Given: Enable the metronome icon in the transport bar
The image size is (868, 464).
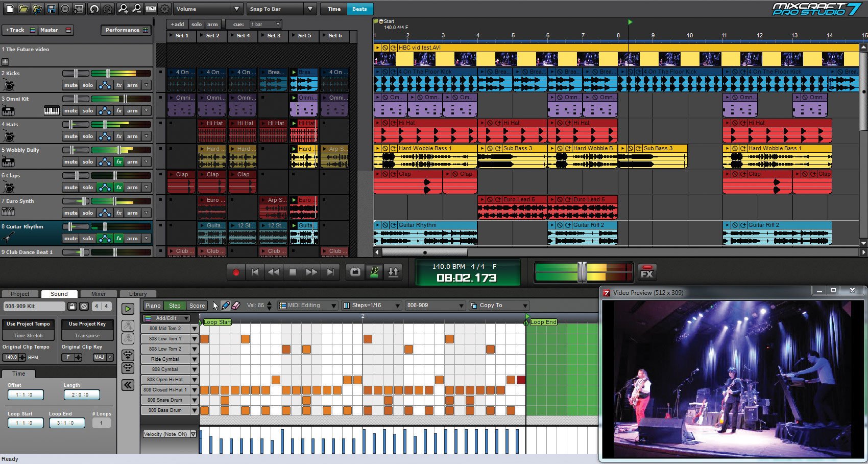Looking at the screenshot, I should point(374,271).
